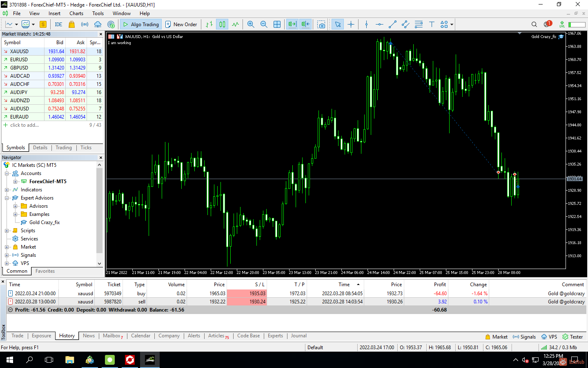Screen dimensions: 588x368
Task: Take a chart screenshot with camera icon
Action: tap(321, 24)
